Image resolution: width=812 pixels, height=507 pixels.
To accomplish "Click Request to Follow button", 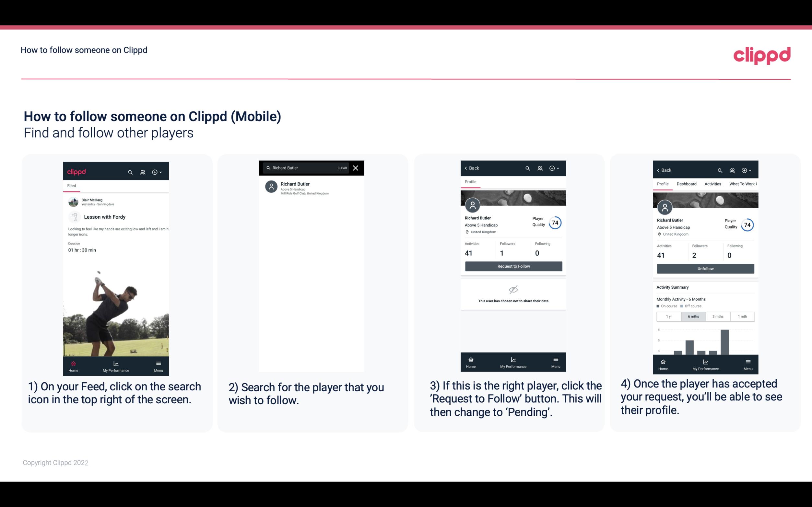I will pyautogui.click(x=513, y=266).
